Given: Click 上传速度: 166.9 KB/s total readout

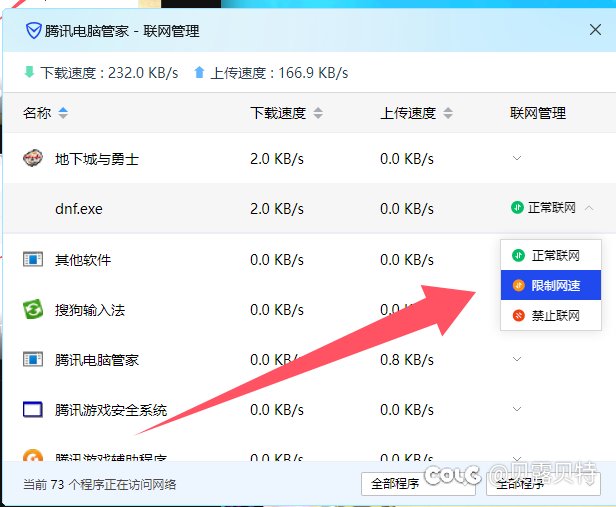Looking at the screenshot, I should pos(279,73).
